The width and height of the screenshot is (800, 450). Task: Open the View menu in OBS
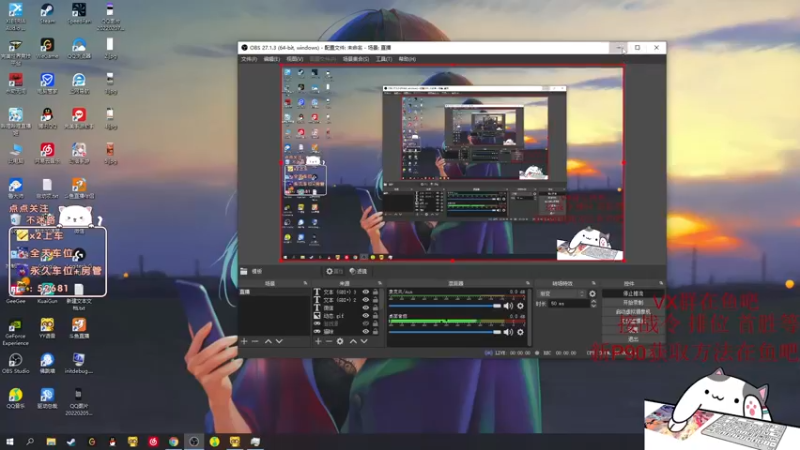coord(294,59)
